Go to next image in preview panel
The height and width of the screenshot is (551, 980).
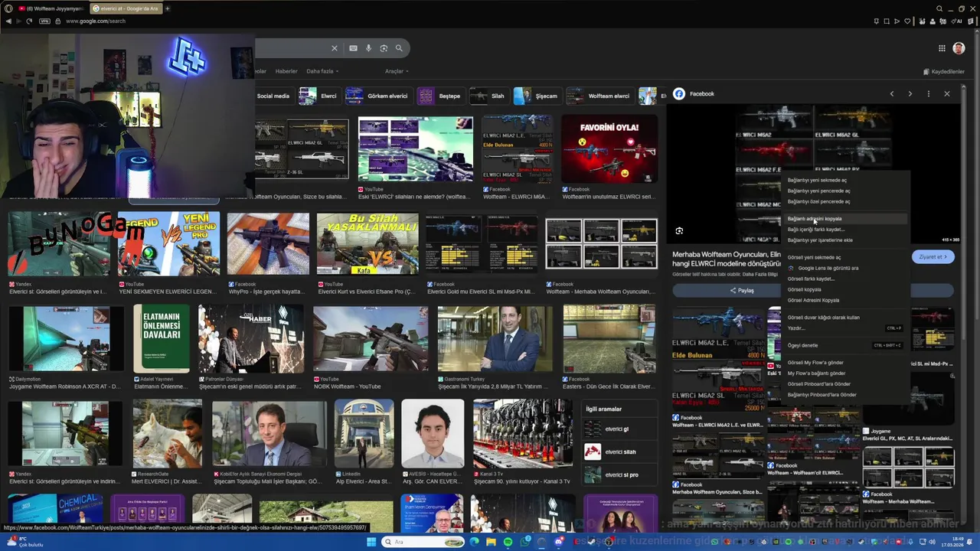click(x=910, y=93)
